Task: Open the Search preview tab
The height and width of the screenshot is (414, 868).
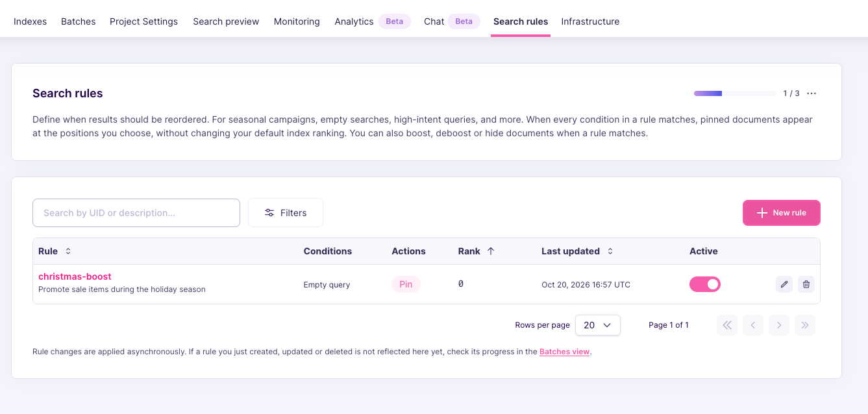Action: click(x=226, y=21)
